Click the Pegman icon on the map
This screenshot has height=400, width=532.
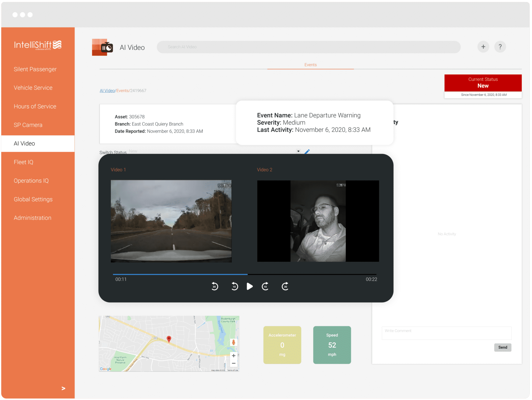click(234, 342)
